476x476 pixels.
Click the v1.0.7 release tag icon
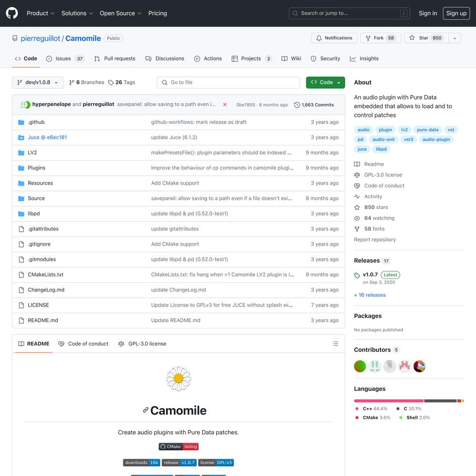357,275
